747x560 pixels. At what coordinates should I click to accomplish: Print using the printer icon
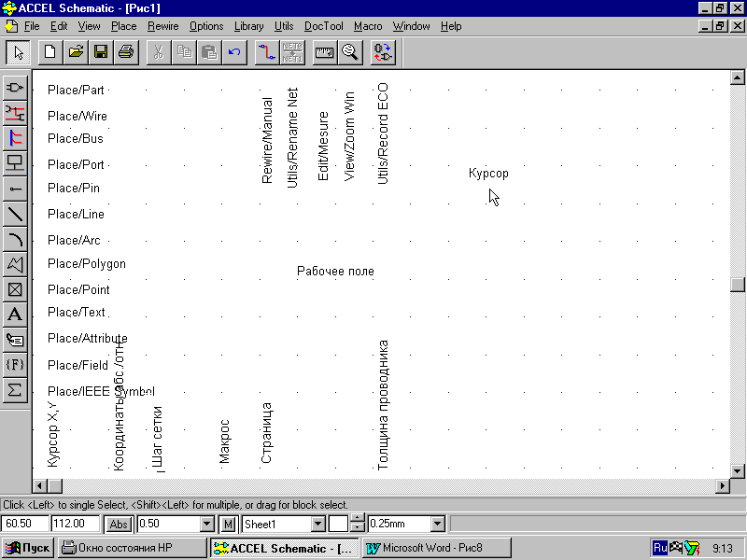[126, 52]
